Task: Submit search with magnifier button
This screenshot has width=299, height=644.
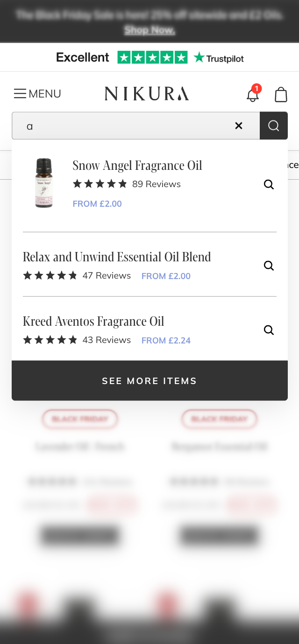Action: click(x=274, y=126)
